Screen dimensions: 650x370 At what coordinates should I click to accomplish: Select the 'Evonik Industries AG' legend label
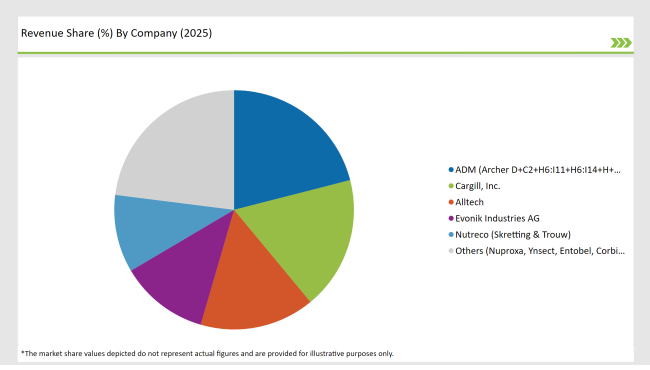497,218
